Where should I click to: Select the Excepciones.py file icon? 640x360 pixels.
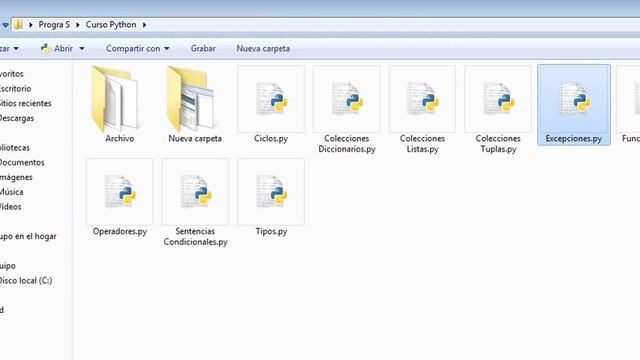(x=574, y=99)
